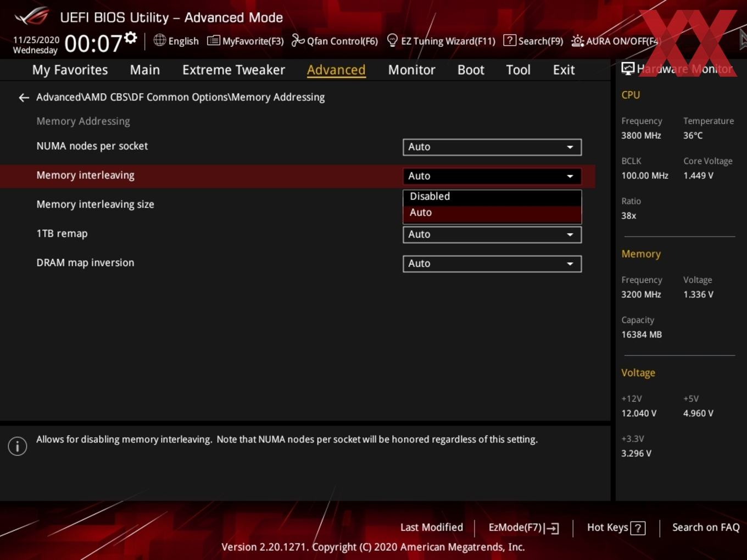Click CPU frequency 3800 MHz value

coord(641,136)
